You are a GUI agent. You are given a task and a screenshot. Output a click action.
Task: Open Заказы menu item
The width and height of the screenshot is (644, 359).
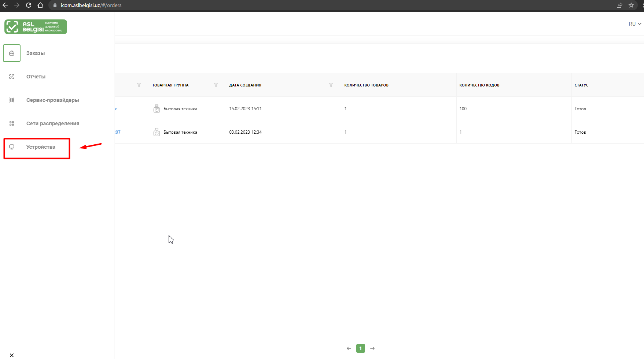tap(36, 53)
